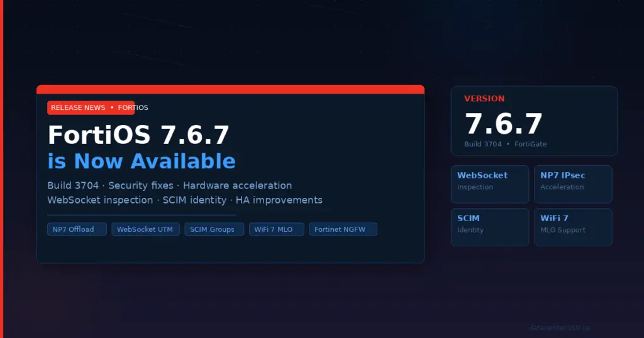This screenshot has width=644, height=338.
Task: Click the "WebSocket inspection · SCIM identity · HA improvements" line
Action: 185,200
